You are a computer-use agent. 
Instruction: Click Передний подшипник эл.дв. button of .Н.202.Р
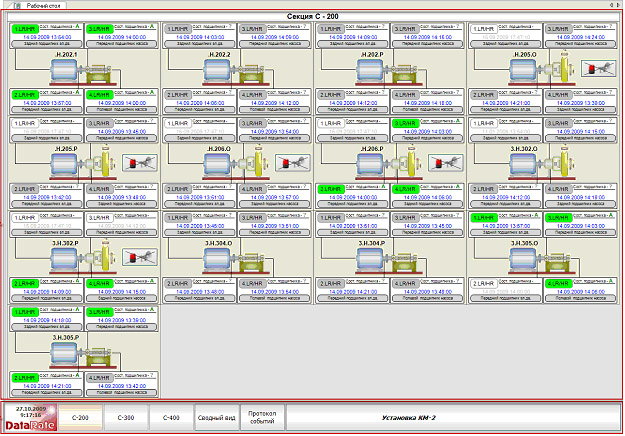coord(353,110)
